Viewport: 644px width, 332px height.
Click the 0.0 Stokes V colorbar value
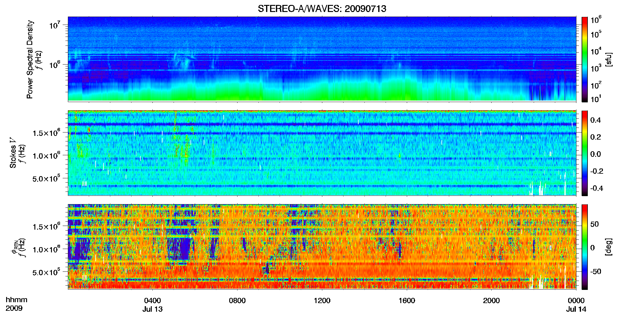tap(595, 154)
